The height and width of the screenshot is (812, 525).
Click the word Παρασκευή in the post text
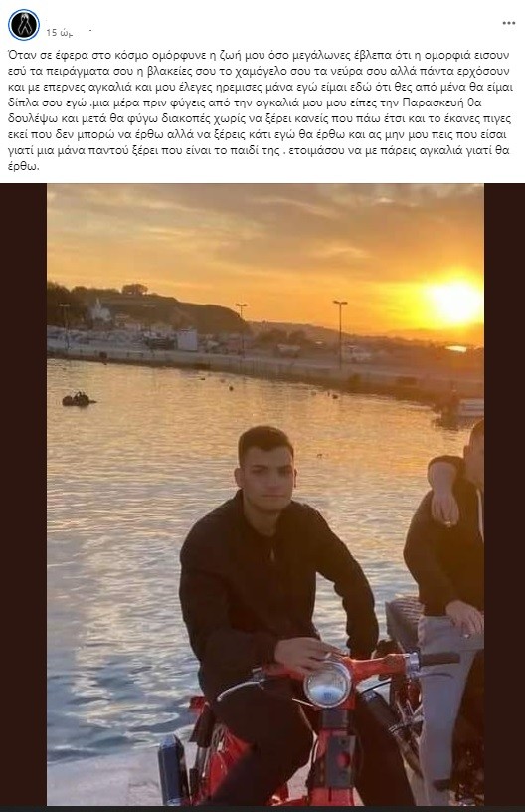pos(459,103)
